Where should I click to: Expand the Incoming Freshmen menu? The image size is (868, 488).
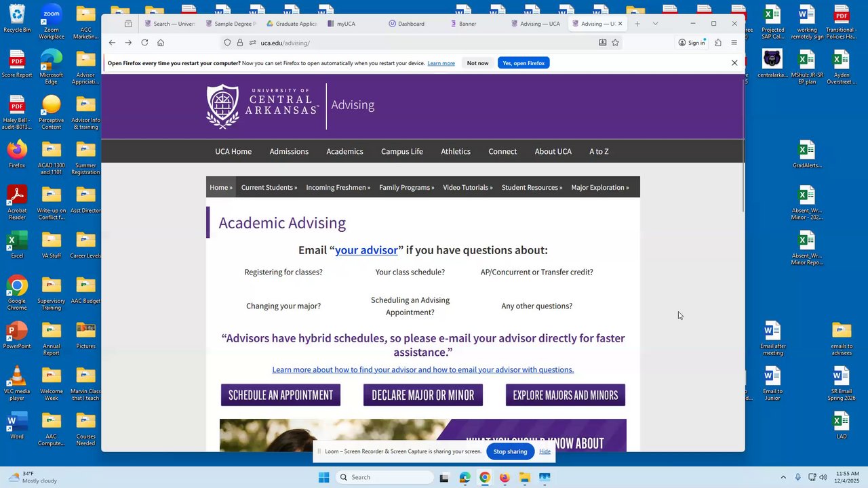pyautogui.click(x=338, y=187)
